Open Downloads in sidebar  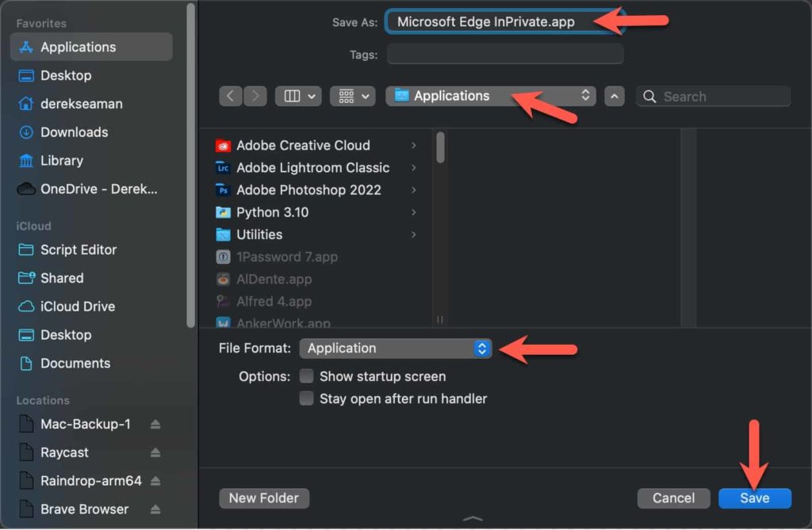91,132
